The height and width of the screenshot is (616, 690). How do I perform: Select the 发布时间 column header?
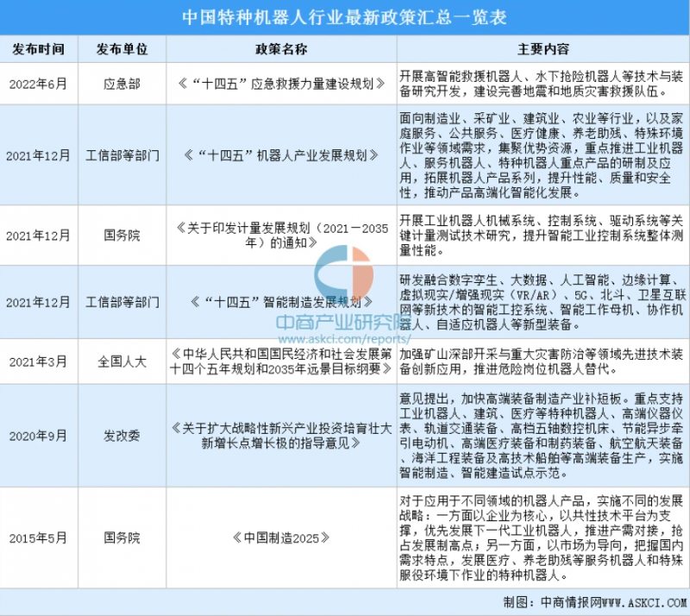[38, 49]
